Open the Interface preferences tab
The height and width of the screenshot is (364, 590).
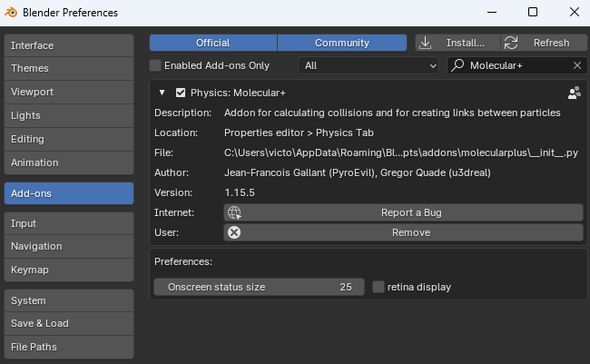[69, 45]
